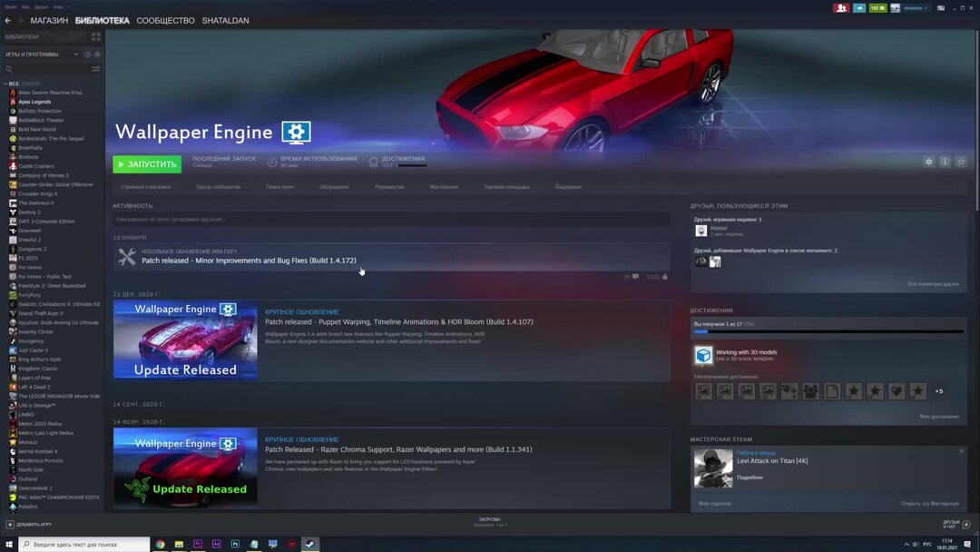
Task: Click the achievements progress bar
Action: (828, 331)
